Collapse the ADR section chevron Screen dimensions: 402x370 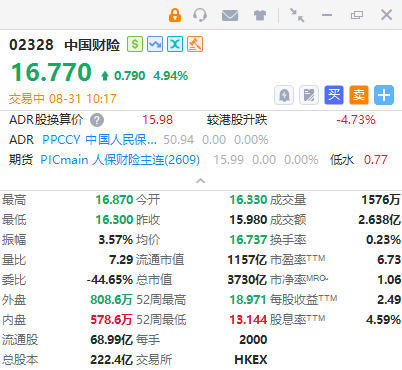[201, 181]
